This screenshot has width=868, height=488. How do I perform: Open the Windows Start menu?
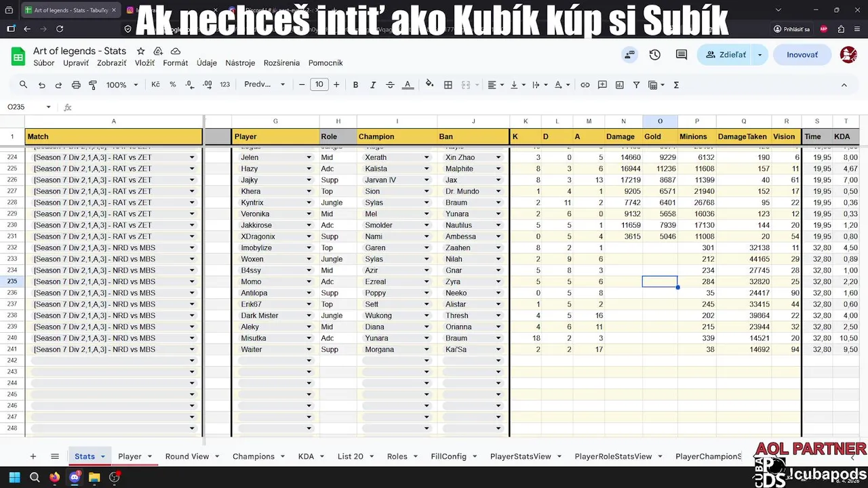click(x=14, y=477)
